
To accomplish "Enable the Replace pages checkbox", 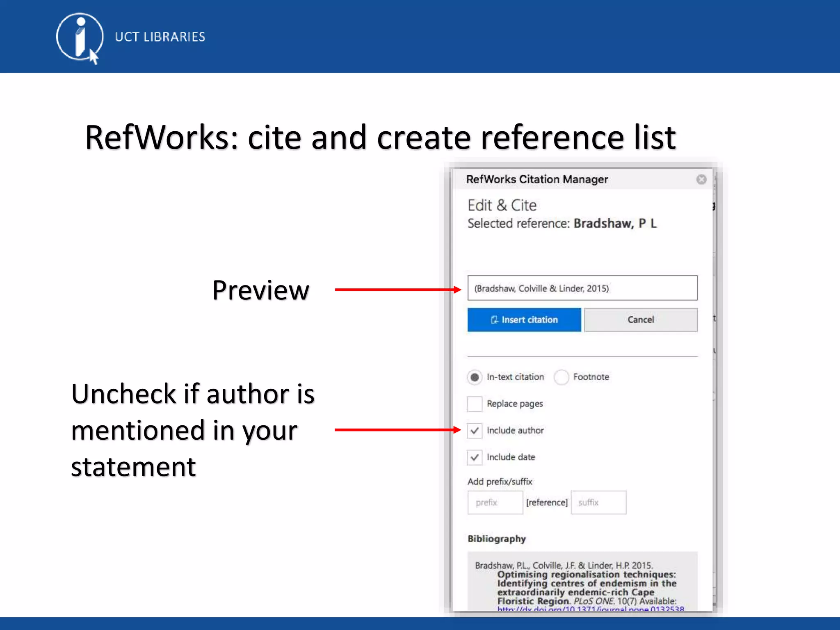I will point(475,404).
